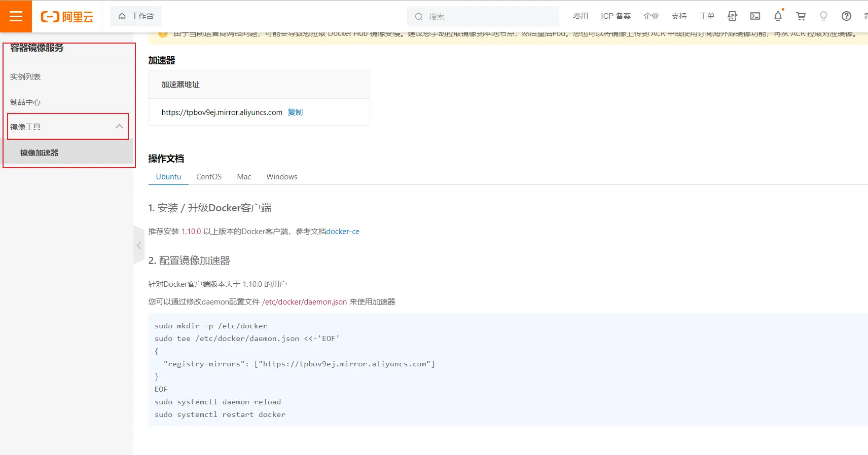Click the mirror URL tpbov9ej.mirror.aliyuncs.com
868x455 pixels.
click(x=222, y=112)
